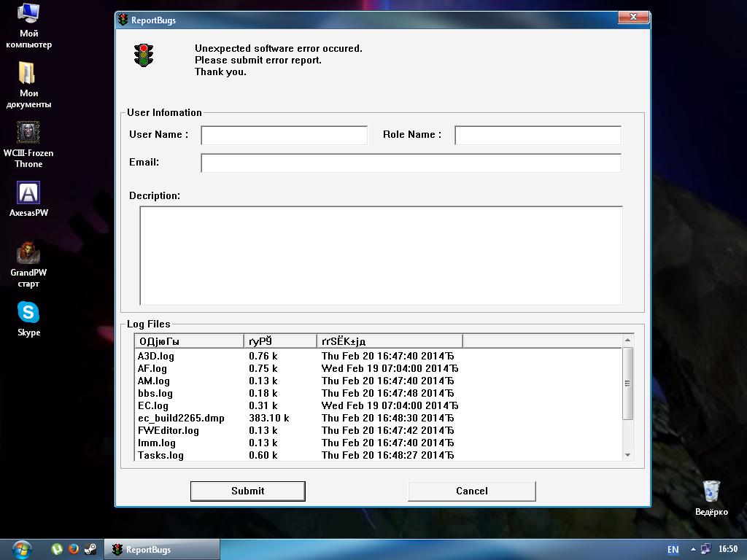Image resolution: width=747 pixels, height=560 pixels.
Task: Select AF.log in the log list
Action: pos(152,368)
